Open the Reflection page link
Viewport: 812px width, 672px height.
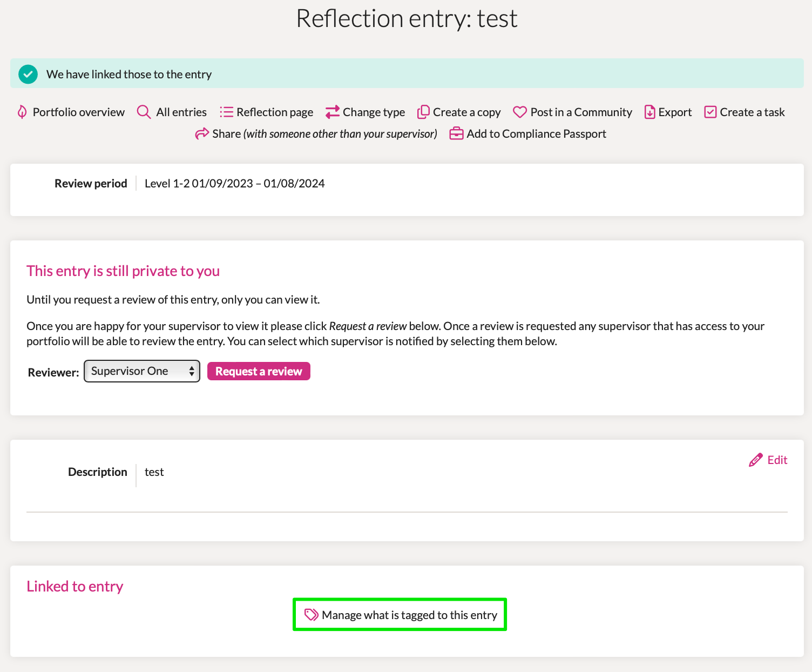[275, 112]
